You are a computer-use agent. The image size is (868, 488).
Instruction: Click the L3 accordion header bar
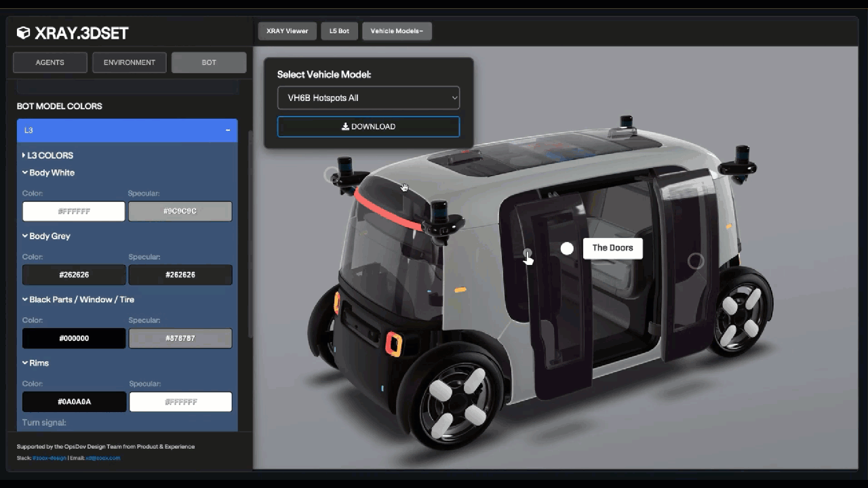click(127, 130)
